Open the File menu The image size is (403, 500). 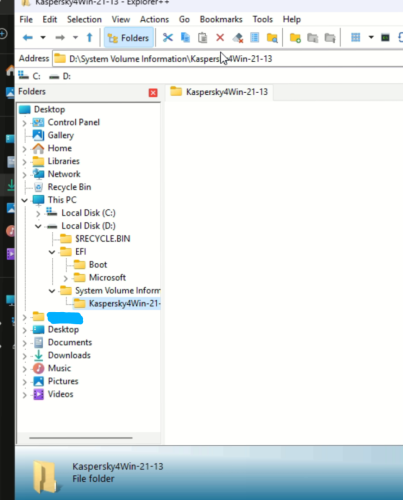coord(26,20)
